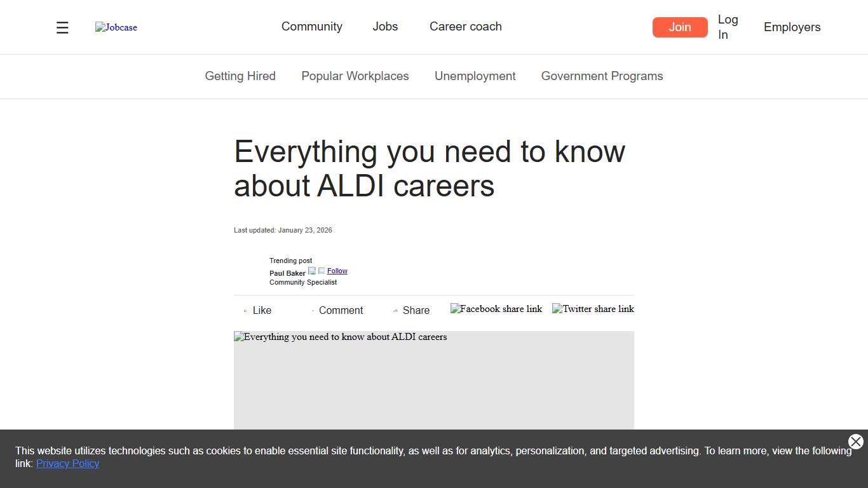Viewport: 868px width, 488px height.
Task: Share the article via Facebook icon
Action: [496, 309]
